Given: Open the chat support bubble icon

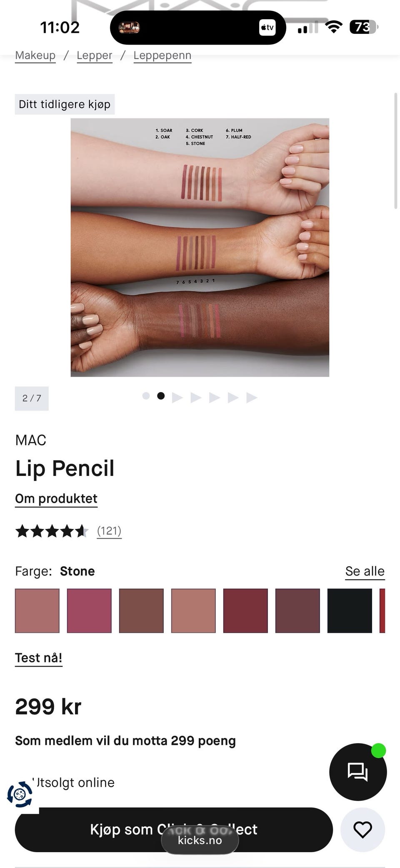Looking at the screenshot, I should click(x=358, y=772).
